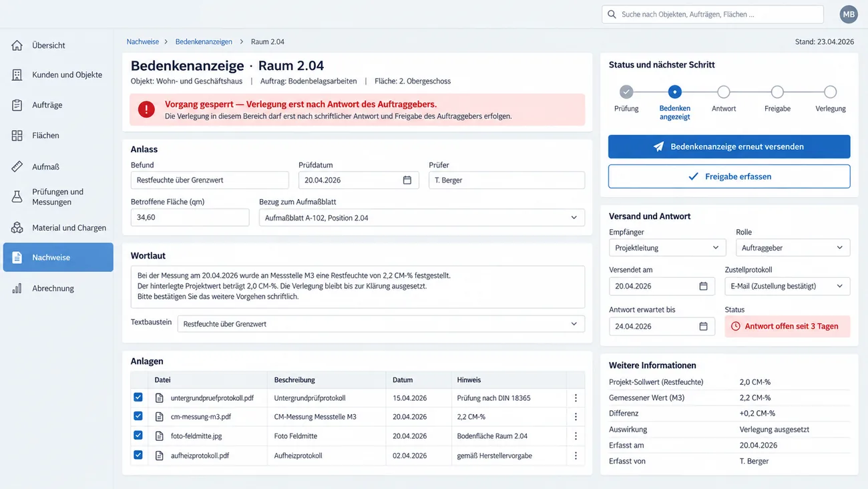Select the Freigabe step circle
868x489 pixels.
point(777,92)
